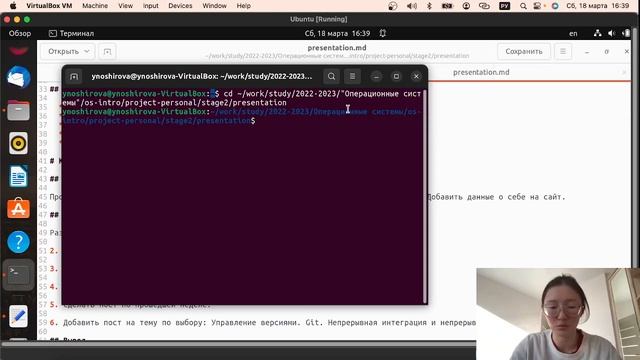Click the Apple menu icon
Screen dimensions: 640x360
pos(13,6)
